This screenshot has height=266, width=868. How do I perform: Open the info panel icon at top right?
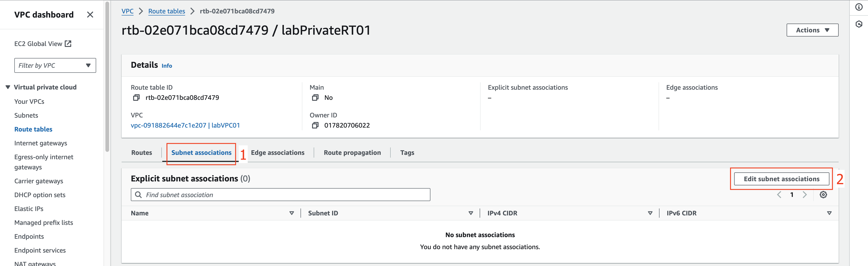pos(859,7)
